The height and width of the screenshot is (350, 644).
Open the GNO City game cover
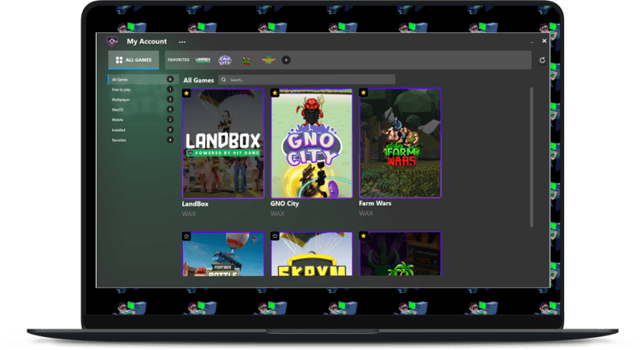(x=312, y=144)
